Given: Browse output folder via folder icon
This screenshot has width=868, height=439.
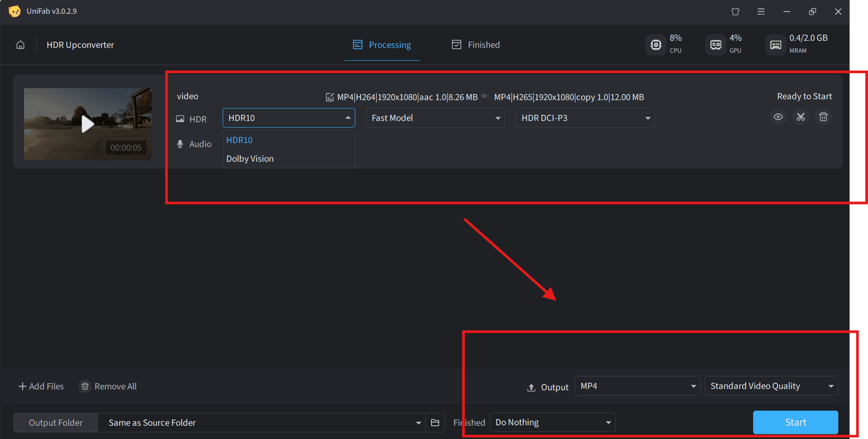Looking at the screenshot, I should (x=435, y=422).
